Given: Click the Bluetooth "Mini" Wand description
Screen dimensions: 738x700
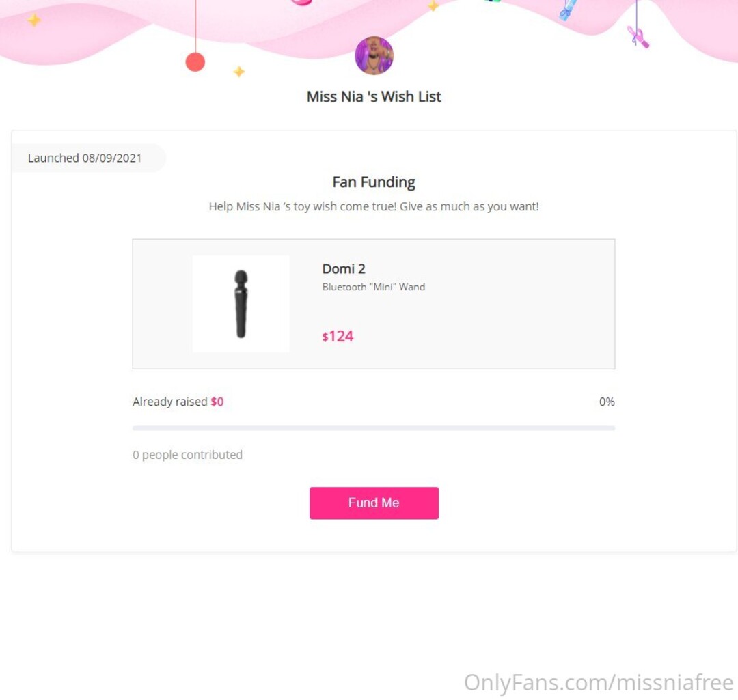Looking at the screenshot, I should point(373,287).
